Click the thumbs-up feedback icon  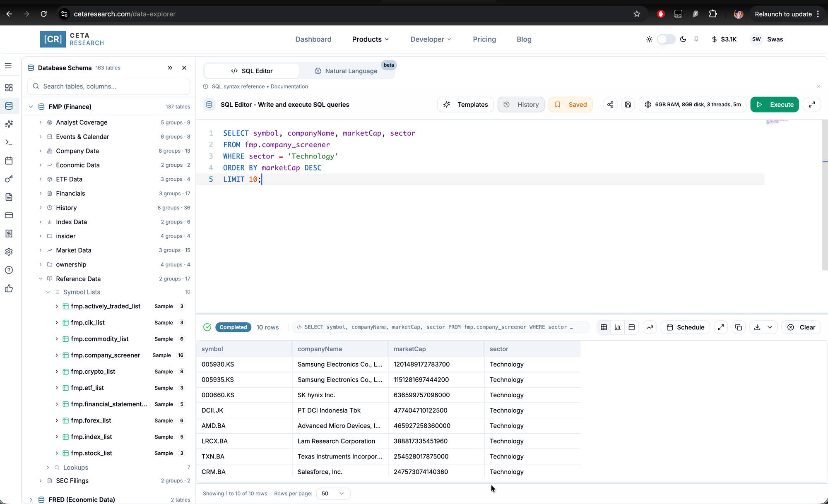click(9, 288)
